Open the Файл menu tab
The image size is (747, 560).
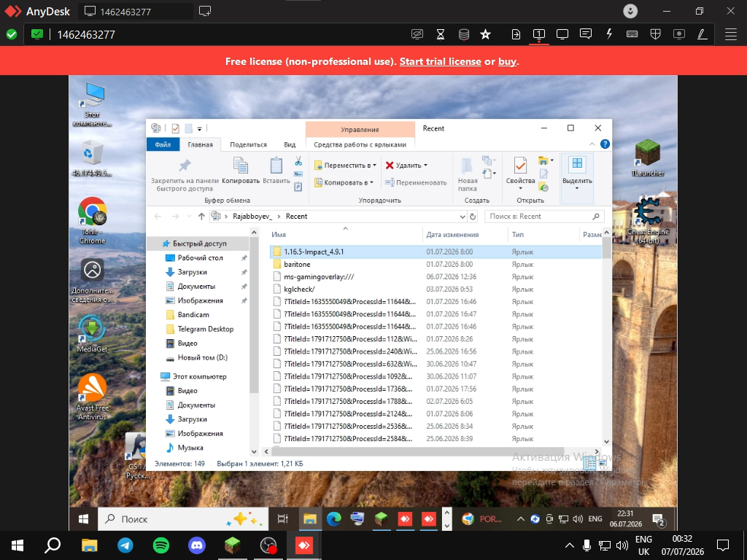[163, 144]
